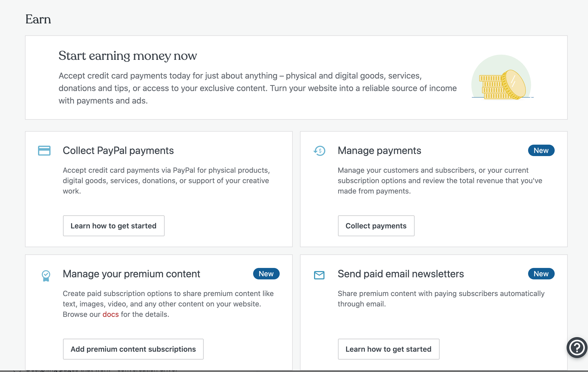Select the Start earning money now heading
The height and width of the screenshot is (372, 588).
tap(128, 55)
